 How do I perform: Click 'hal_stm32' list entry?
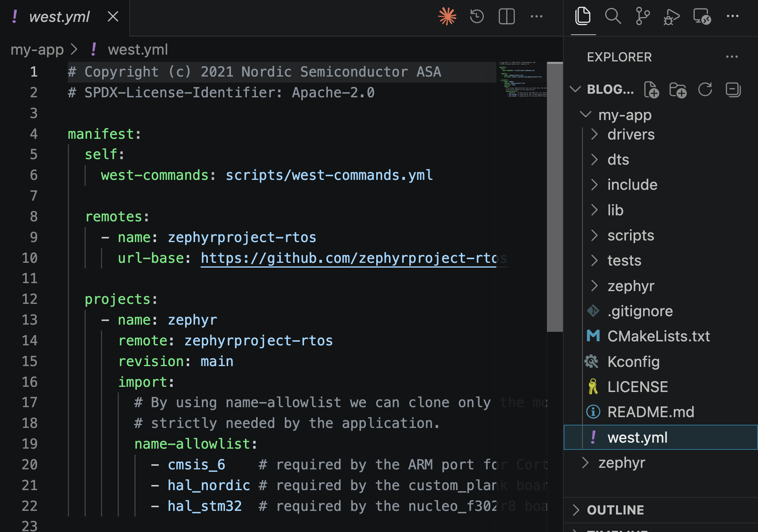click(205, 506)
